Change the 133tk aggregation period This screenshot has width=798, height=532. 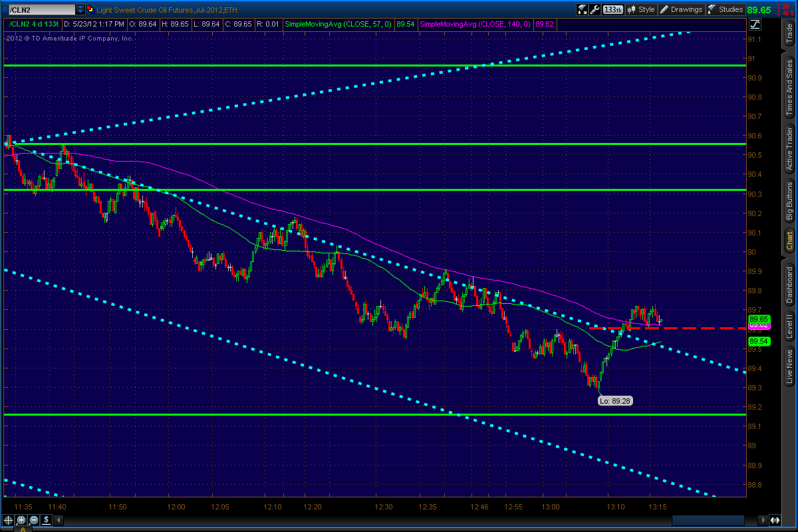pyautogui.click(x=613, y=9)
